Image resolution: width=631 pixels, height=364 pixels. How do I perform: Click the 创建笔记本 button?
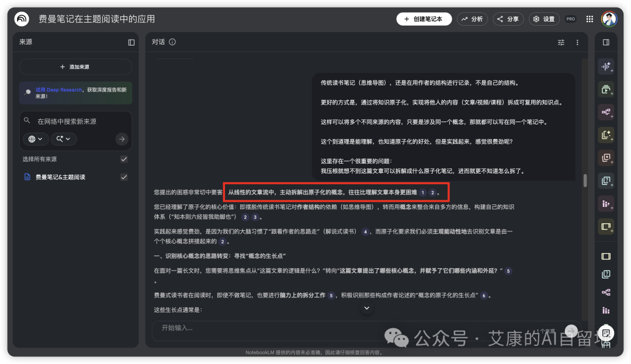coord(424,19)
